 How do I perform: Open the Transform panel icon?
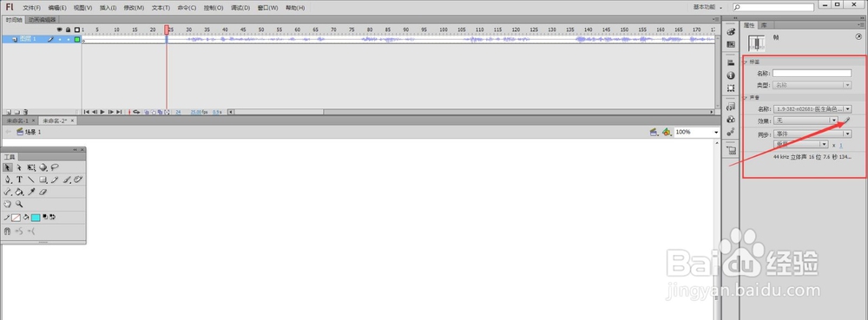coord(731,88)
